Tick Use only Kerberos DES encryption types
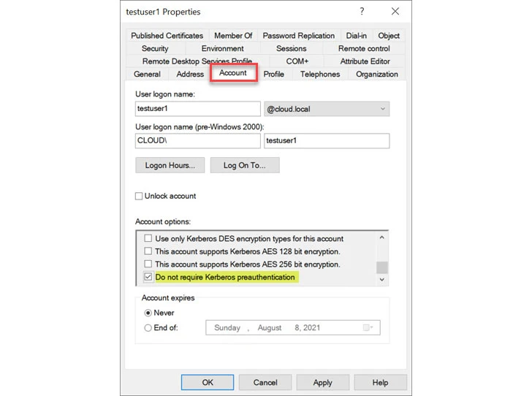 click(148, 239)
